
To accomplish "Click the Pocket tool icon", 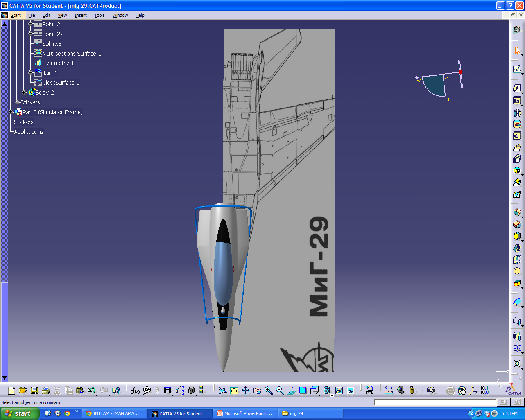I will (517, 101).
